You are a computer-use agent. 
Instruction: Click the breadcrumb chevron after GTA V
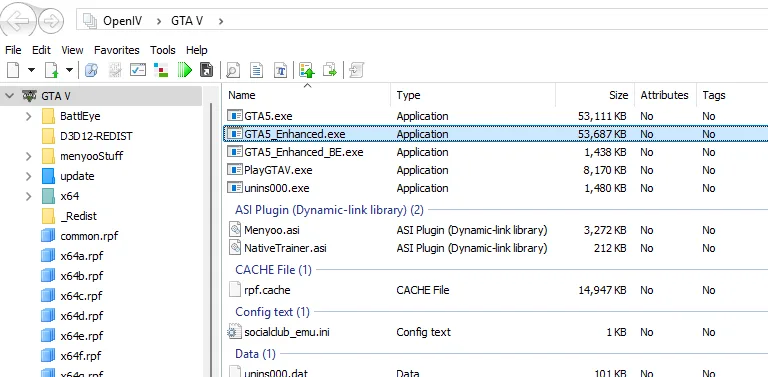(x=220, y=21)
